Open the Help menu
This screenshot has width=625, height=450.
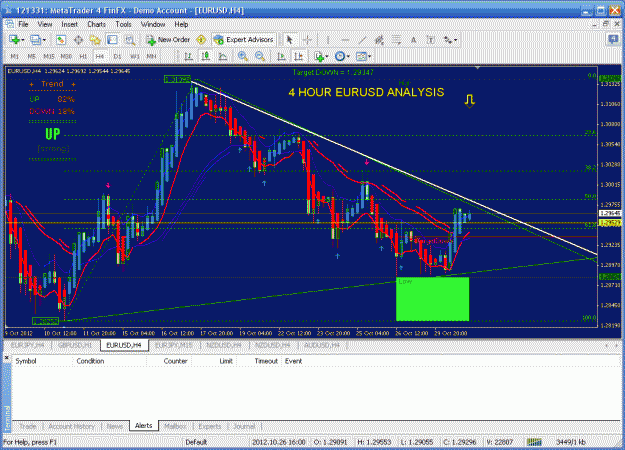pyautogui.click(x=181, y=24)
